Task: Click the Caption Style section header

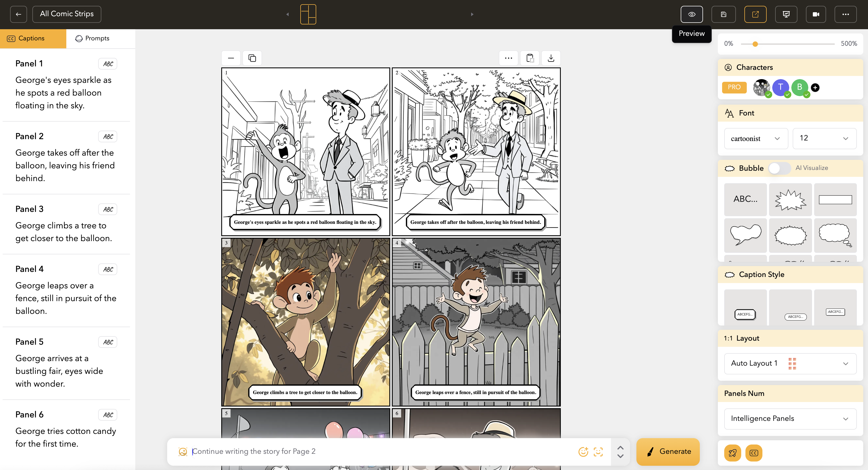Action: pos(790,275)
